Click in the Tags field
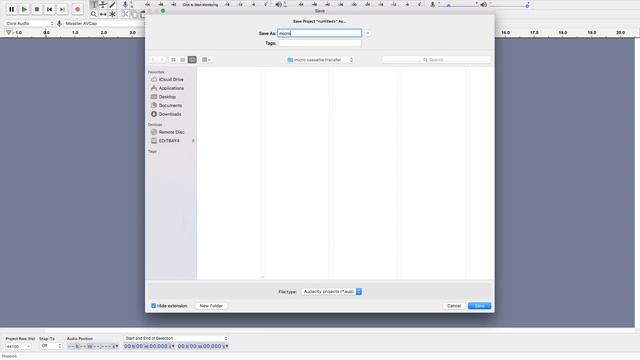The height and width of the screenshot is (360, 640). 319,43
